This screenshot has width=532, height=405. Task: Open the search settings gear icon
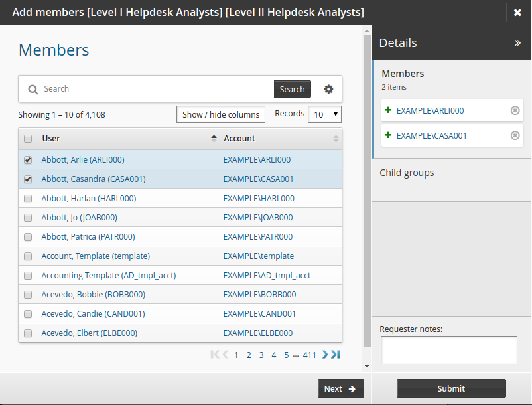pos(328,89)
